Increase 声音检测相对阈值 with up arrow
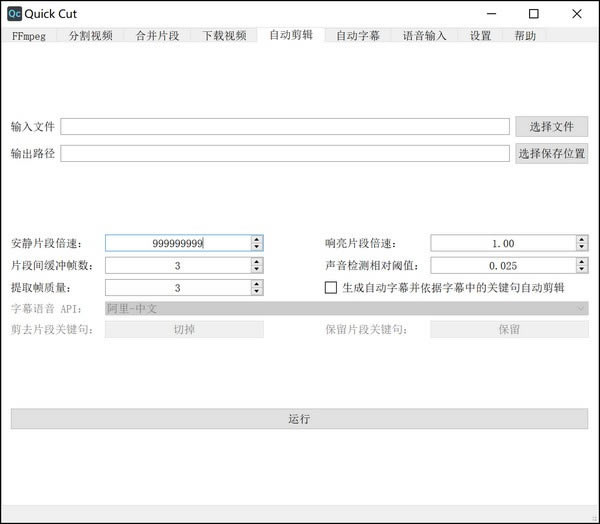Image resolution: width=600 pixels, height=524 pixels. click(582, 261)
